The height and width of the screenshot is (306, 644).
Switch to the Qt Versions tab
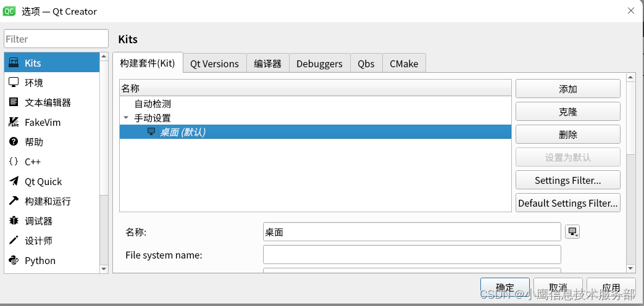coord(214,64)
